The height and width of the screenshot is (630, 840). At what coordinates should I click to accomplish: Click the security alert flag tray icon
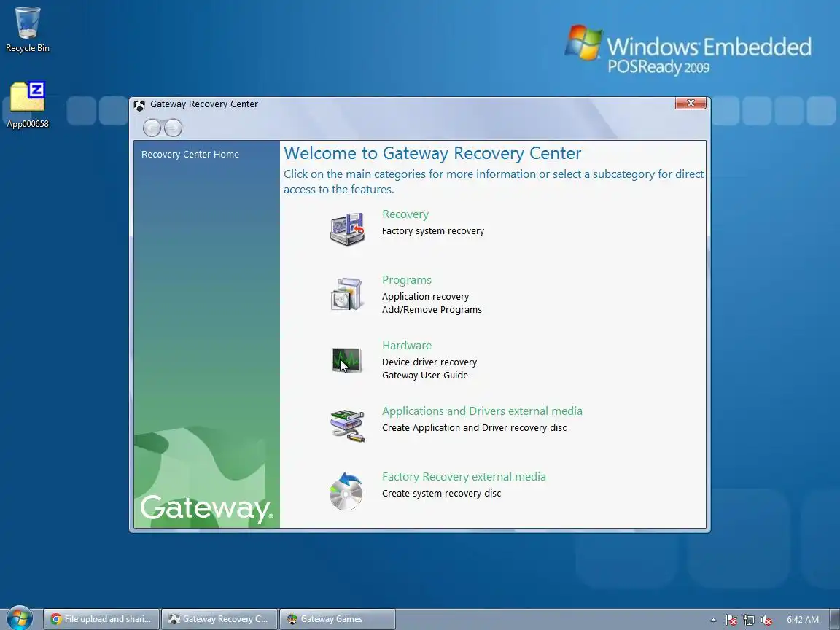point(731,620)
